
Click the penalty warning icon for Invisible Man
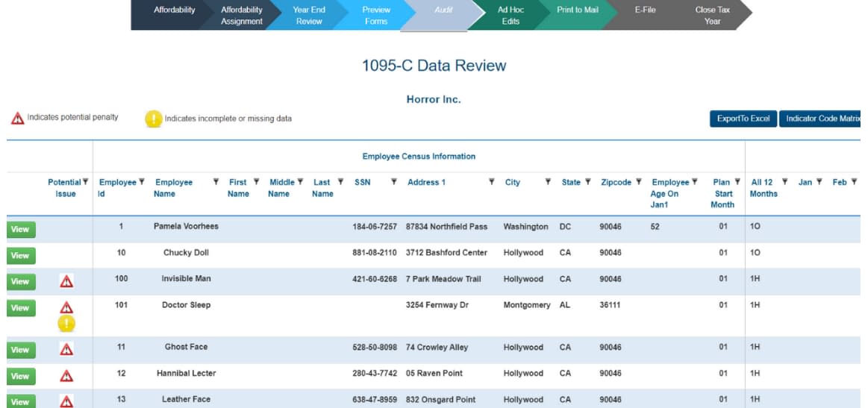click(x=66, y=281)
